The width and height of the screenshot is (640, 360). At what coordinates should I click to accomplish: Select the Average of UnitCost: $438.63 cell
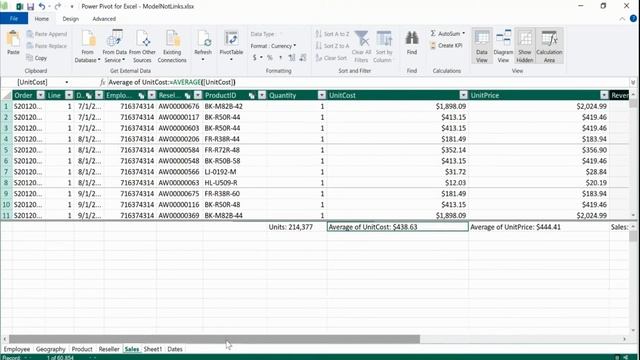(x=398, y=227)
